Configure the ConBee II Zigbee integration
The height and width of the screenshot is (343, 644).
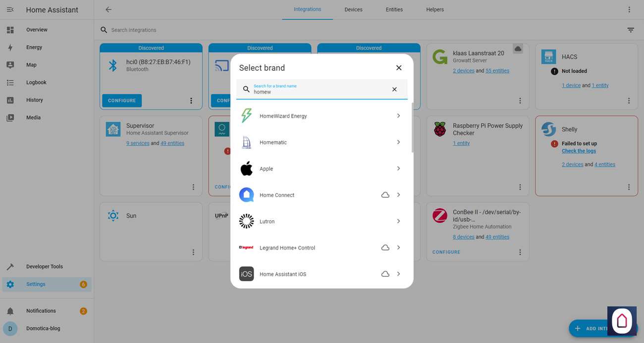tap(446, 252)
